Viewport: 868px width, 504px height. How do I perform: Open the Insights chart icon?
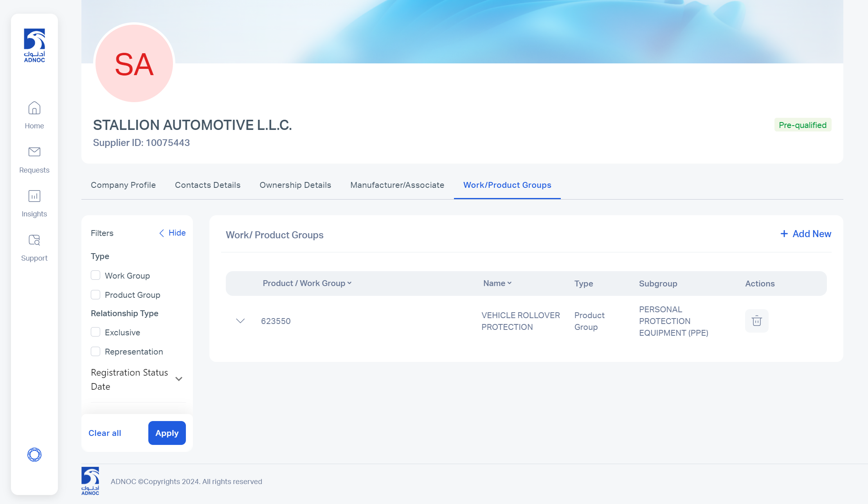(34, 196)
